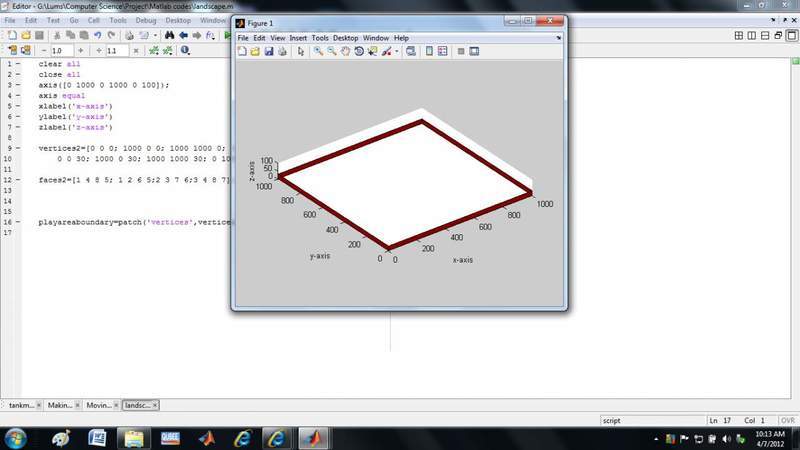Screen dimensions: 800x450
Task: Open the Brush tool dropdown arrow
Action: coord(397,51)
